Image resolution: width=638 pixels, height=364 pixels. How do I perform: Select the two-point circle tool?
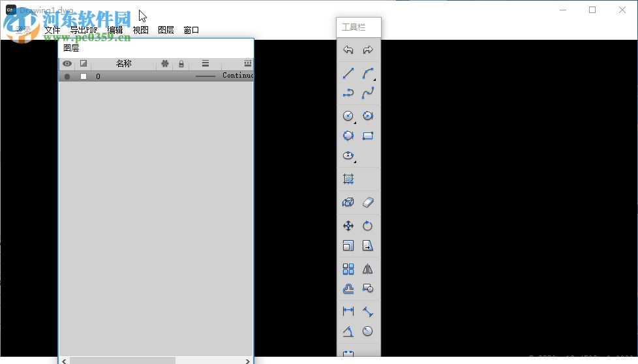(x=368, y=116)
